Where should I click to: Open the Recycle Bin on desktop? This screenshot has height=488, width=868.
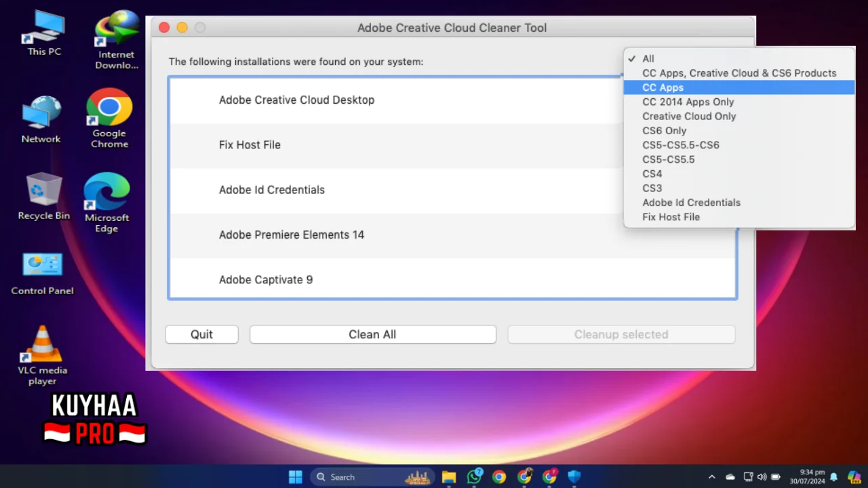click(43, 197)
